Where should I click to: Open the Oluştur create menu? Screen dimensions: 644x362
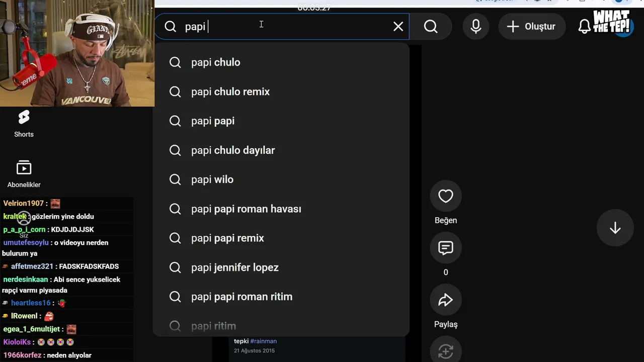532,27
